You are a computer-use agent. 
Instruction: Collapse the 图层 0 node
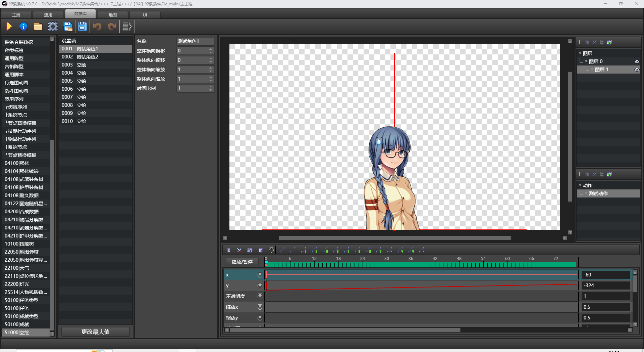coord(586,61)
